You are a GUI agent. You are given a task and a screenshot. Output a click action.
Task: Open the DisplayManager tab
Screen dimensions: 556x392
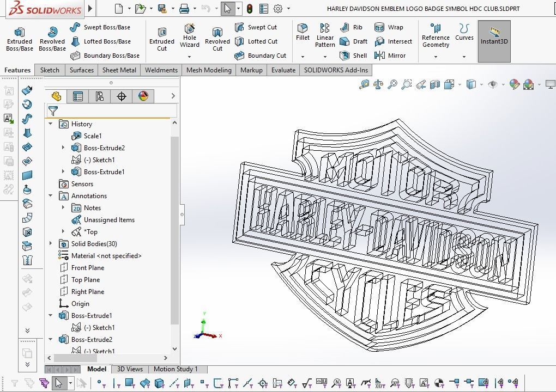pyautogui.click(x=143, y=96)
